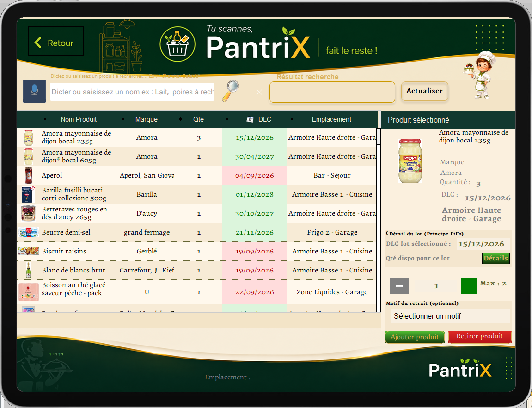Click DLC cell '30/04/2027'
Viewport: 532px width, 408px height.
pyautogui.click(x=255, y=156)
